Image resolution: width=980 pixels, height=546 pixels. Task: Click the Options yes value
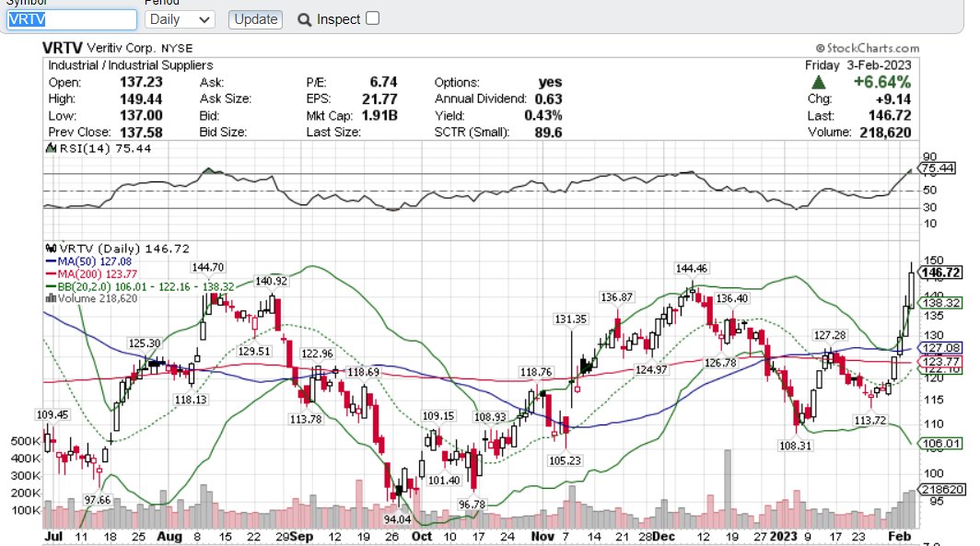[550, 83]
